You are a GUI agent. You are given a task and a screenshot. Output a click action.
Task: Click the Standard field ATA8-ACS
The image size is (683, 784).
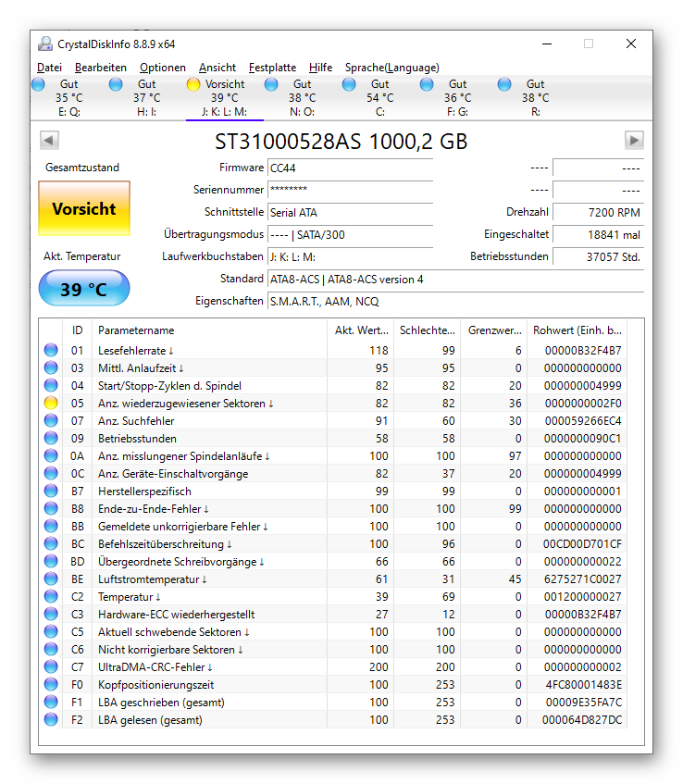coord(455,279)
